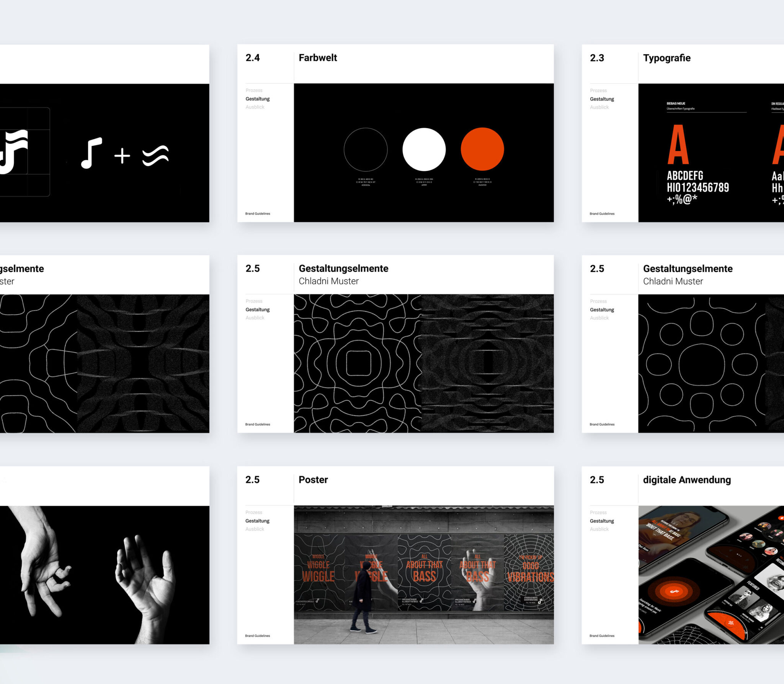Select Prozess on the Farbwelt slide
The image size is (784, 684).
[254, 90]
